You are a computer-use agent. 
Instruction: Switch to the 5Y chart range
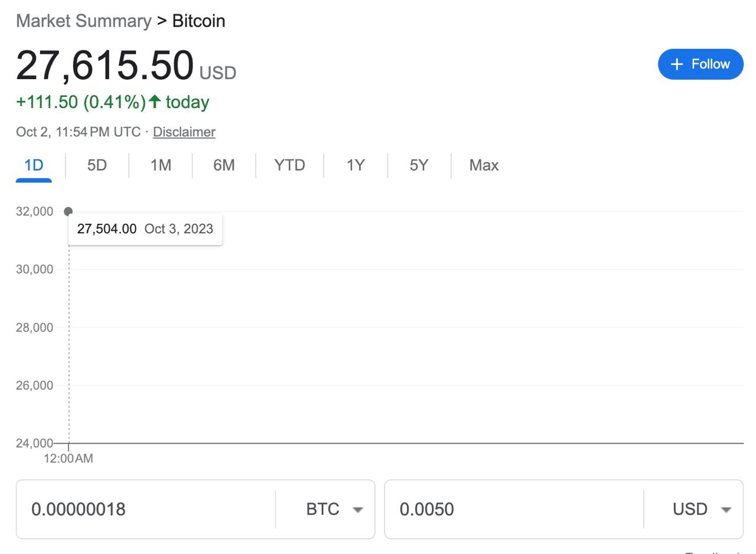[419, 165]
